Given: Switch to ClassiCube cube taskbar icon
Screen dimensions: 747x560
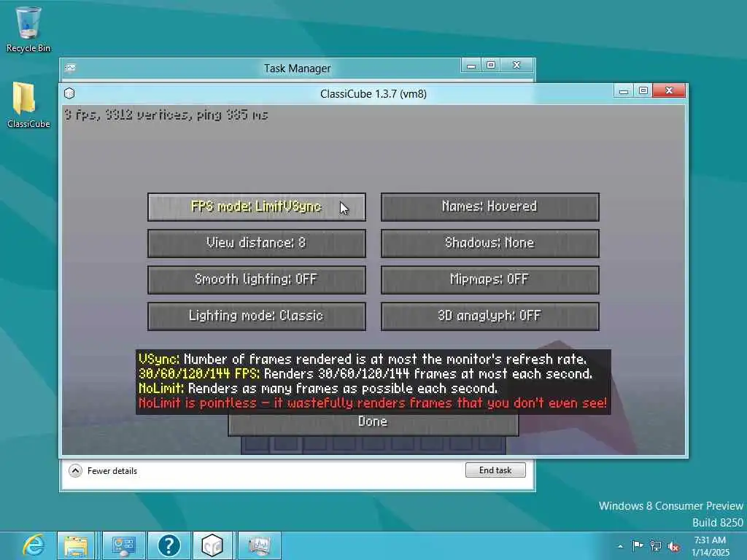Looking at the screenshot, I should (212, 545).
